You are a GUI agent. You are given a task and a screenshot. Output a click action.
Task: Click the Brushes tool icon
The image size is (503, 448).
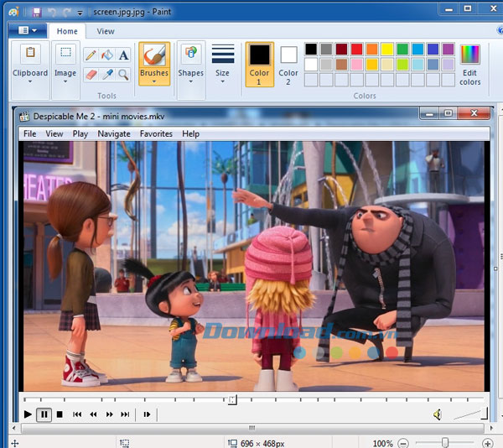click(x=154, y=55)
